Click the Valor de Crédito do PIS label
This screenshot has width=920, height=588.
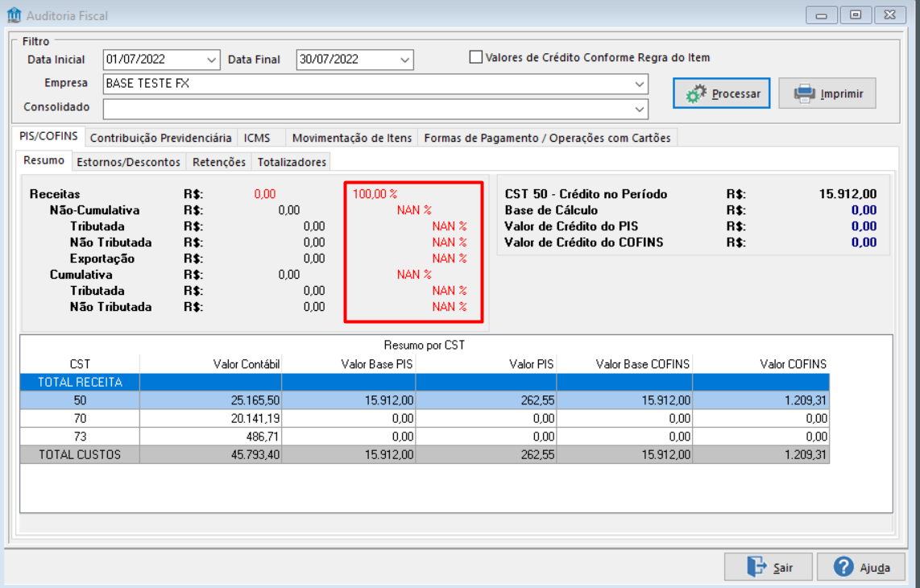tap(571, 226)
